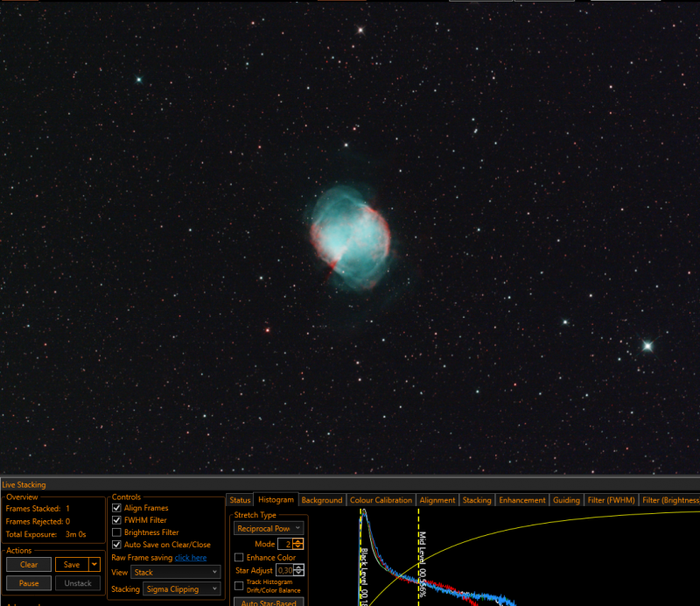Click the 'Frames Stacked: 1' text
This screenshot has height=606, width=700.
pos(38,509)
